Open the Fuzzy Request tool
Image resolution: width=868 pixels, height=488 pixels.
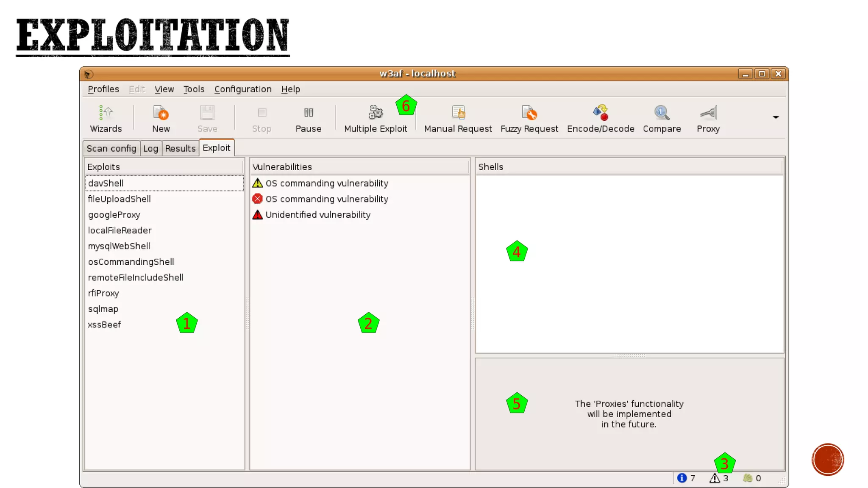[529, 119]
